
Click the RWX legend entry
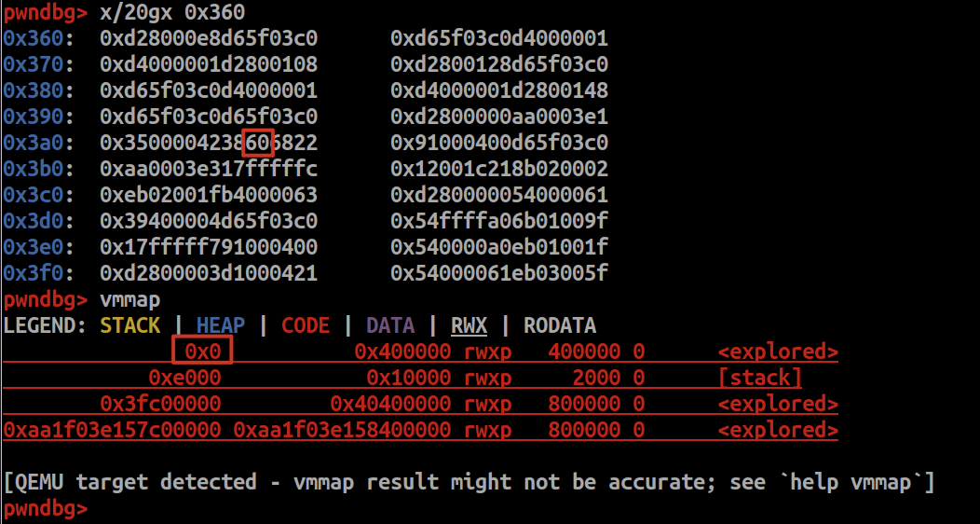469,325
